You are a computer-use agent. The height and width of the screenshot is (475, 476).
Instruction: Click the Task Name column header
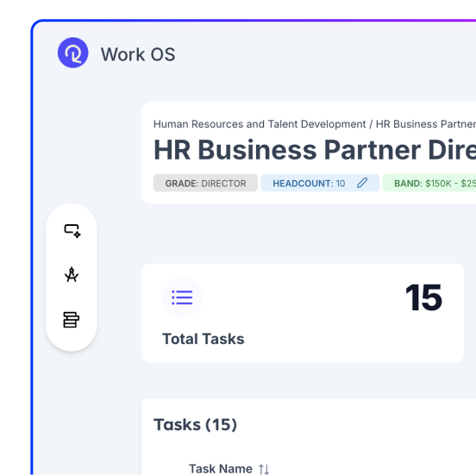coord(221,469)
